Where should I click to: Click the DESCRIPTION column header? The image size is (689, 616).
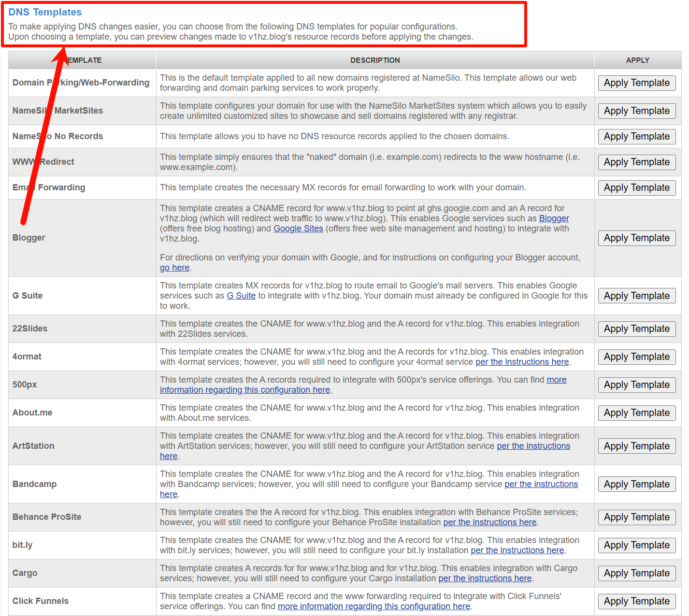375,60
